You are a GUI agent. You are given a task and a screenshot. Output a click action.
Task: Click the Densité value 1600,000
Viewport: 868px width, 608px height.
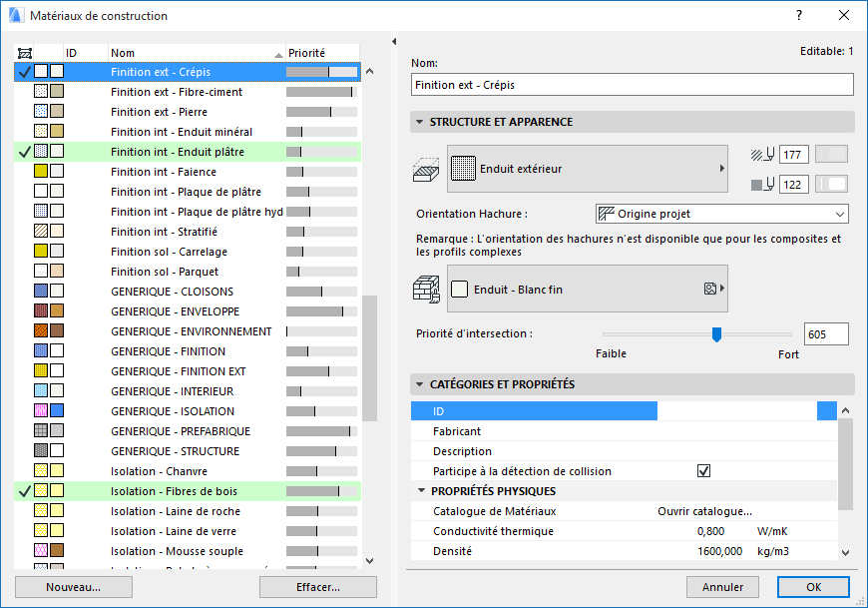pos(719,551)
